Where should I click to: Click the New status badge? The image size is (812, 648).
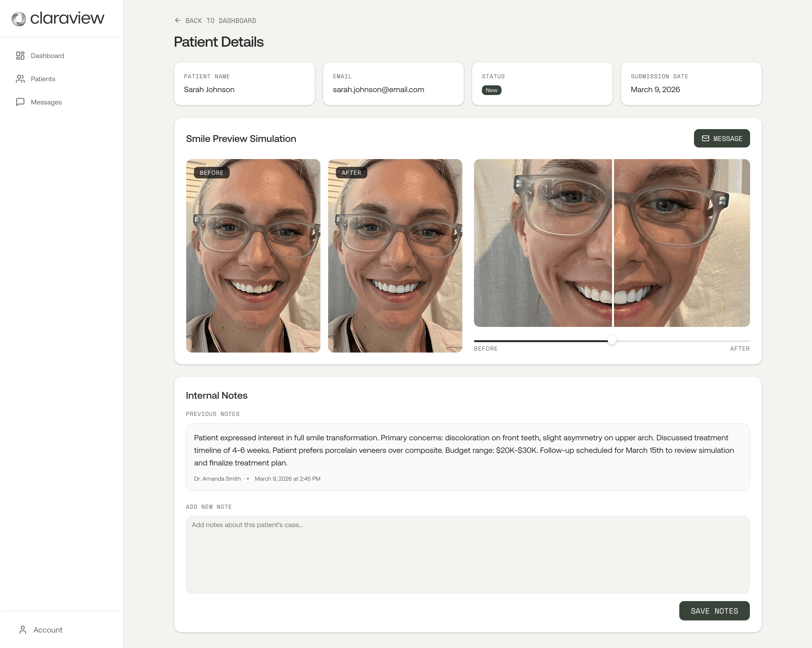(x=492, y=90)
